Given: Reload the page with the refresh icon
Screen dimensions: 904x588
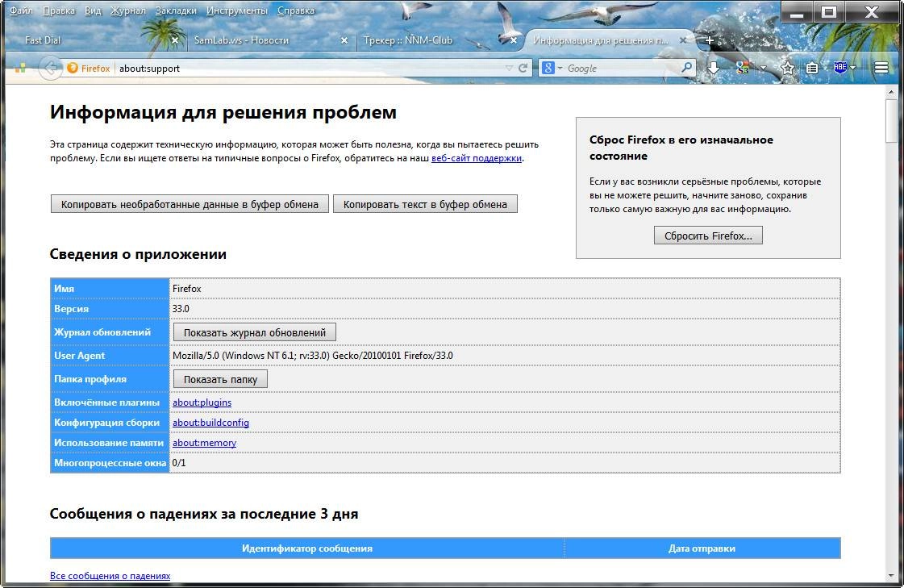Looking at the screenshot, I should [x=523, y=68].
